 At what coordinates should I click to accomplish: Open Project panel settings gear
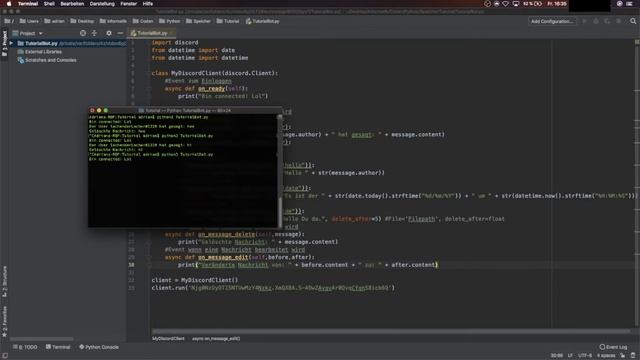[109, 33]
